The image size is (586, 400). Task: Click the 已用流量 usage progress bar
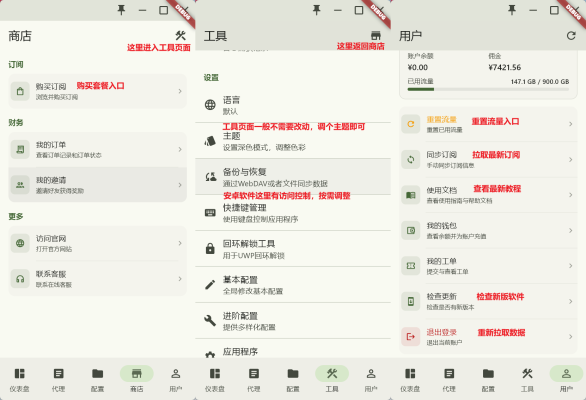tap(488, 89)
